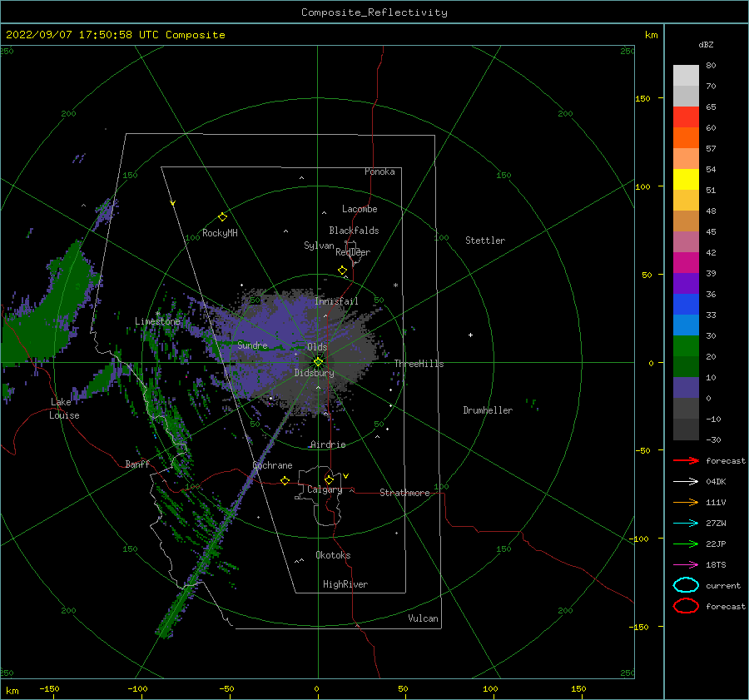Click the Calgary city label

tap(325, 489)
